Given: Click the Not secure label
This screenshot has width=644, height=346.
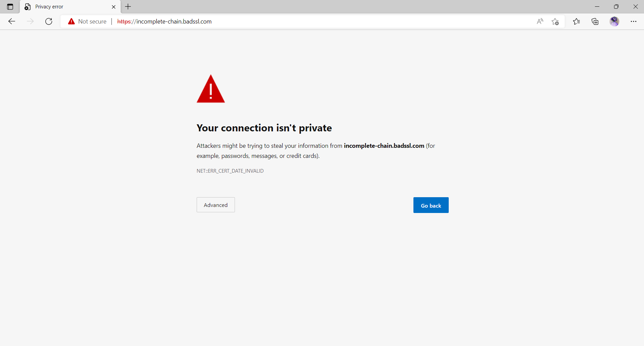Looking at the screenshot, I should 91,21.
